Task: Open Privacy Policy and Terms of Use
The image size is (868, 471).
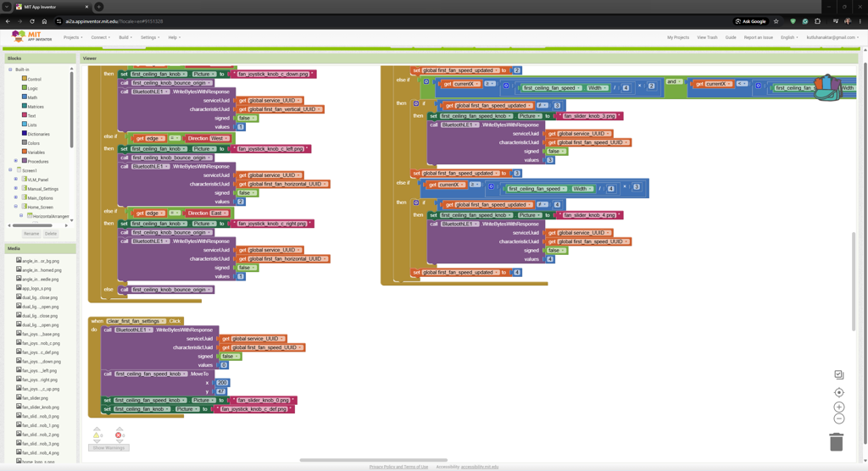Action: pos(398,467)
